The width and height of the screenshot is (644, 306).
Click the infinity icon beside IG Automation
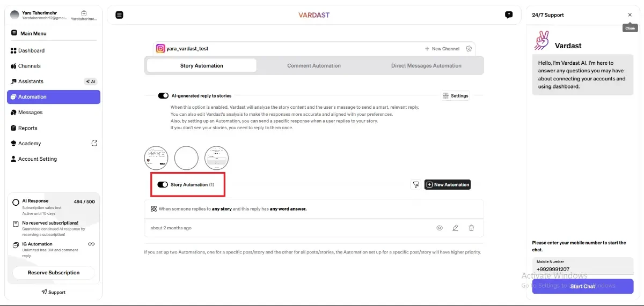91,244
